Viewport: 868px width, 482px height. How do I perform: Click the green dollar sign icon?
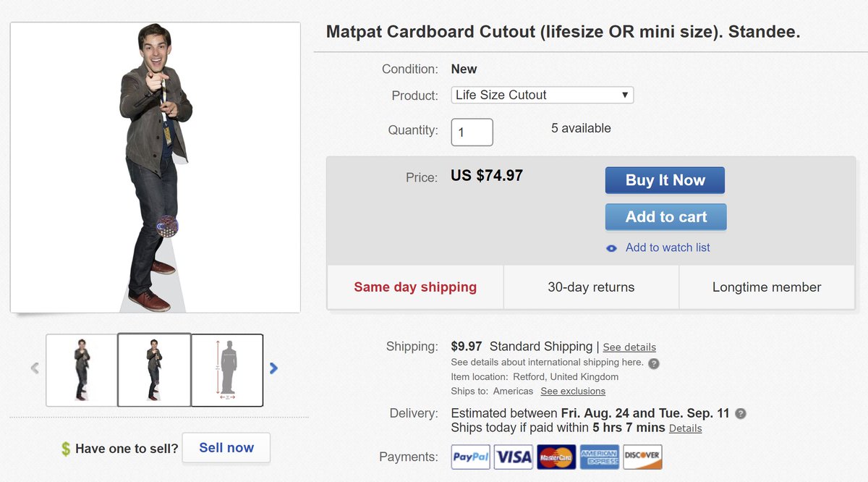tap(66, 449)
